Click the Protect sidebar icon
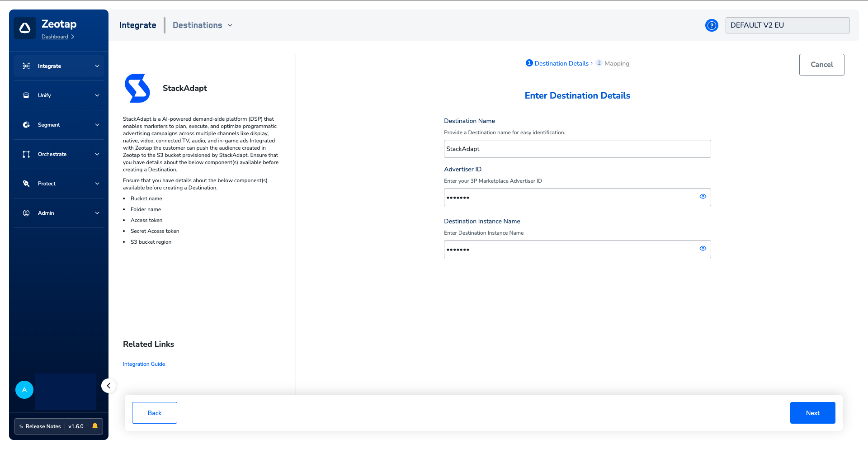 coord(26,184)
